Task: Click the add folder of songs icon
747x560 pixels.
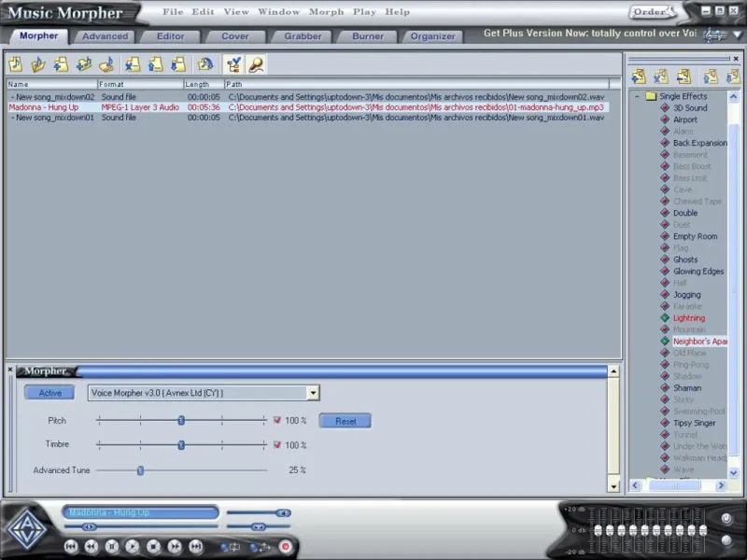Action: click(x=84, y=64)
